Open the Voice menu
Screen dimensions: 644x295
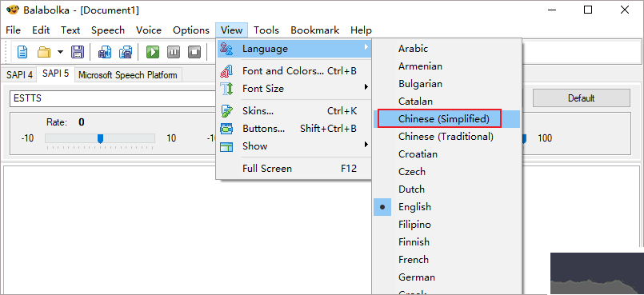click(149, 30)
